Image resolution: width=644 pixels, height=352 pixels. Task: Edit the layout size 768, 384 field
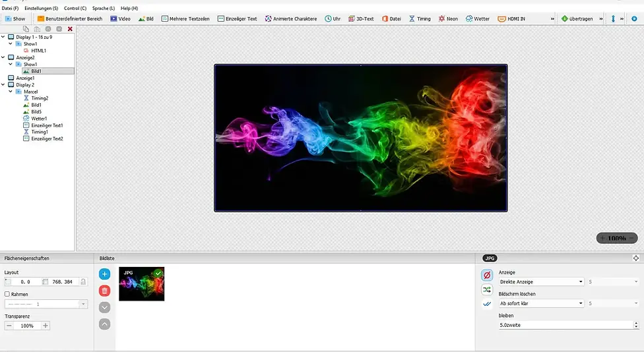[62, 282]
